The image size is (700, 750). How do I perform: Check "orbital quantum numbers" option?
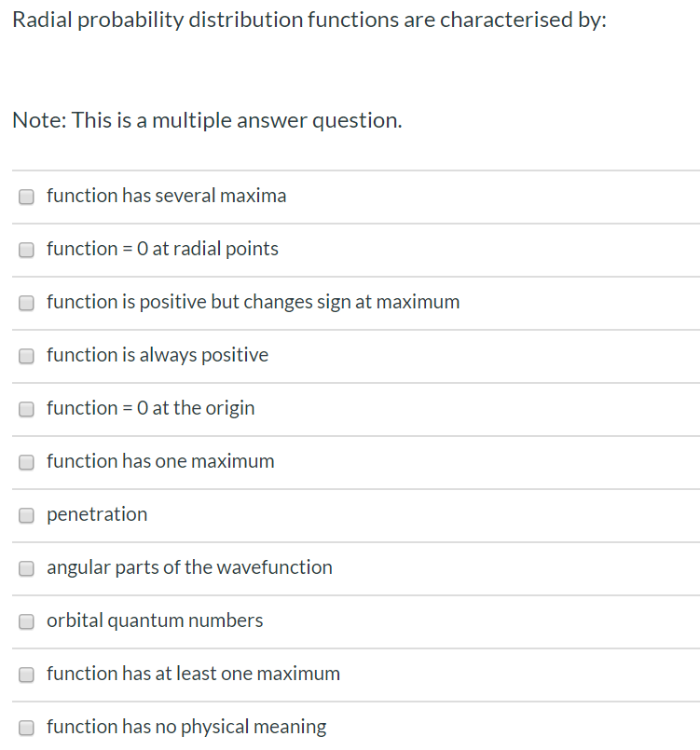coord(26,621)
